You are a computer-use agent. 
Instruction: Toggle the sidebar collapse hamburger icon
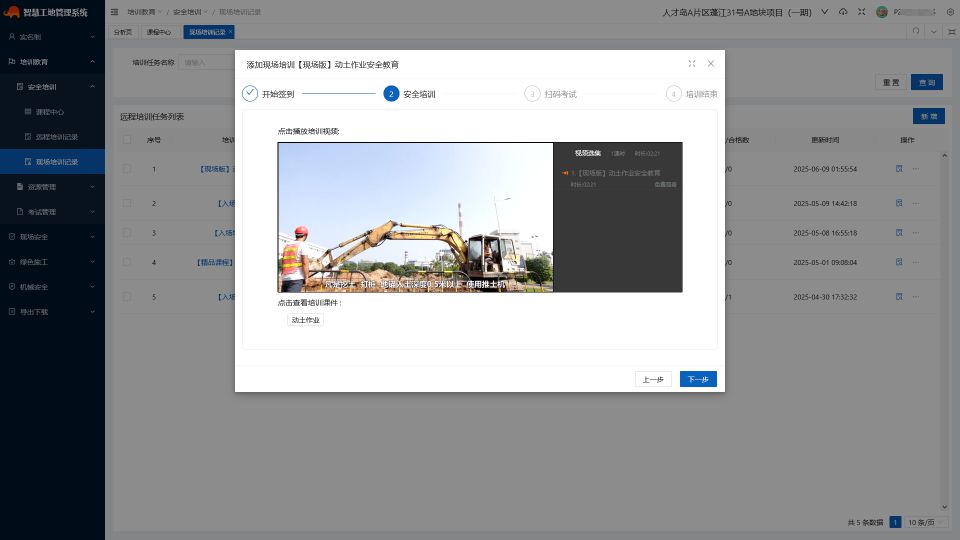114,12
